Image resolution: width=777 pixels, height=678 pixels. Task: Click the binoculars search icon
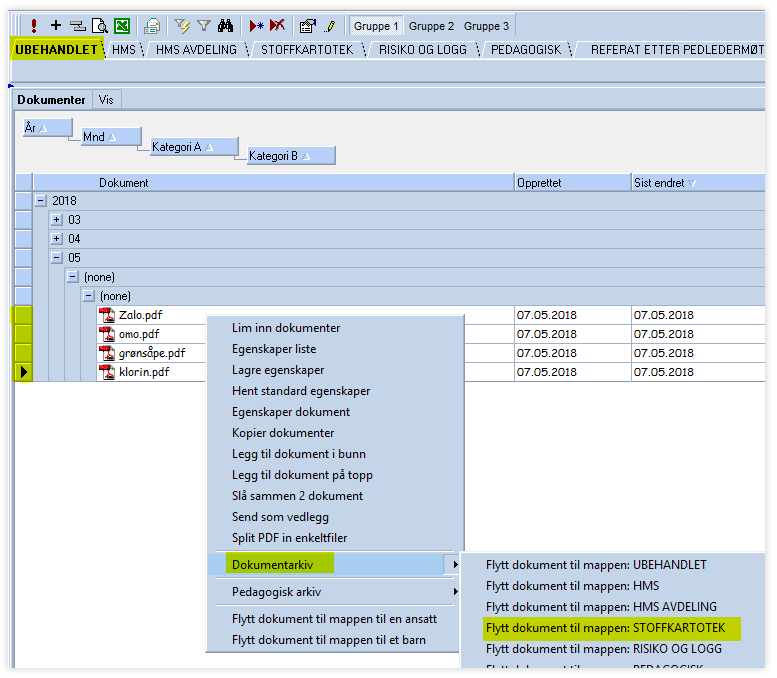click(x=225, y=25)
